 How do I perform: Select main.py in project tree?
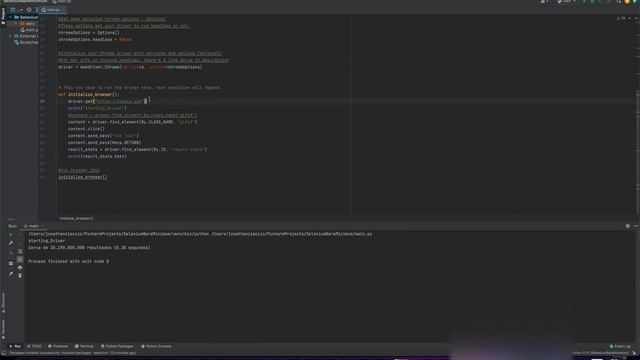click(x=29, y=30)
